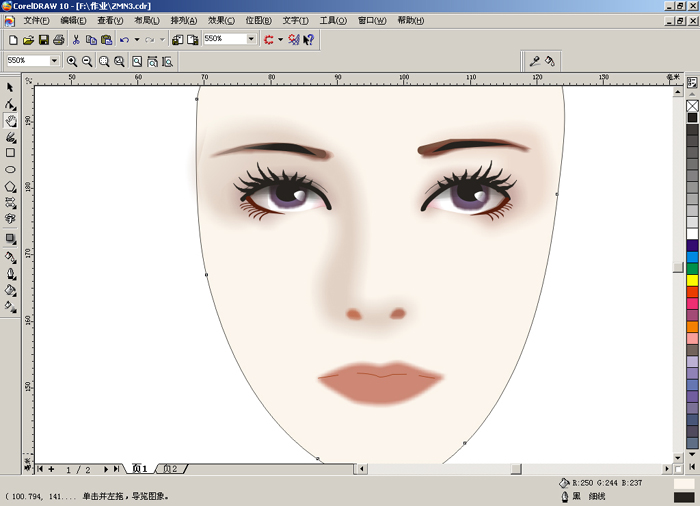This screenshot has height=506, width=700.
Task: Click the Cut scissors icon
Action: pos(76,40)
